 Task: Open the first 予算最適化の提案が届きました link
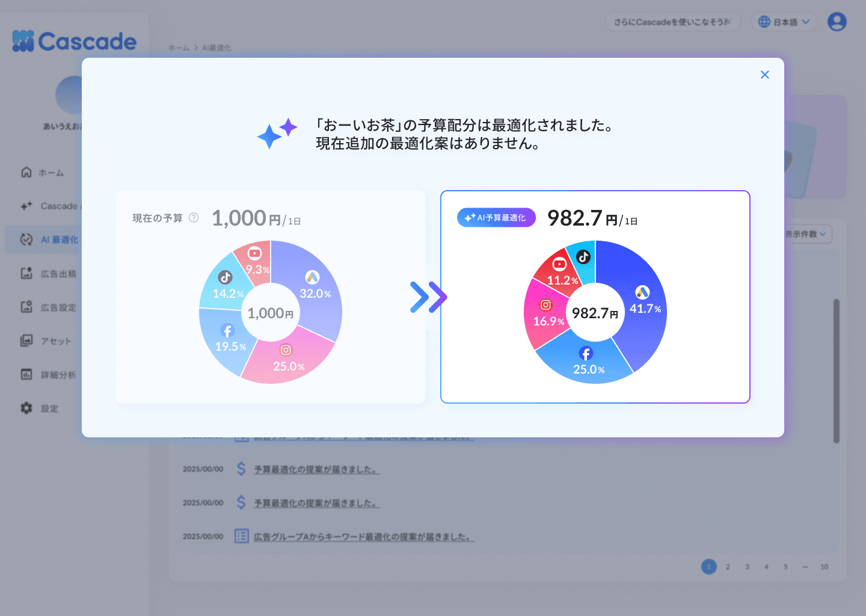[316, 469]
